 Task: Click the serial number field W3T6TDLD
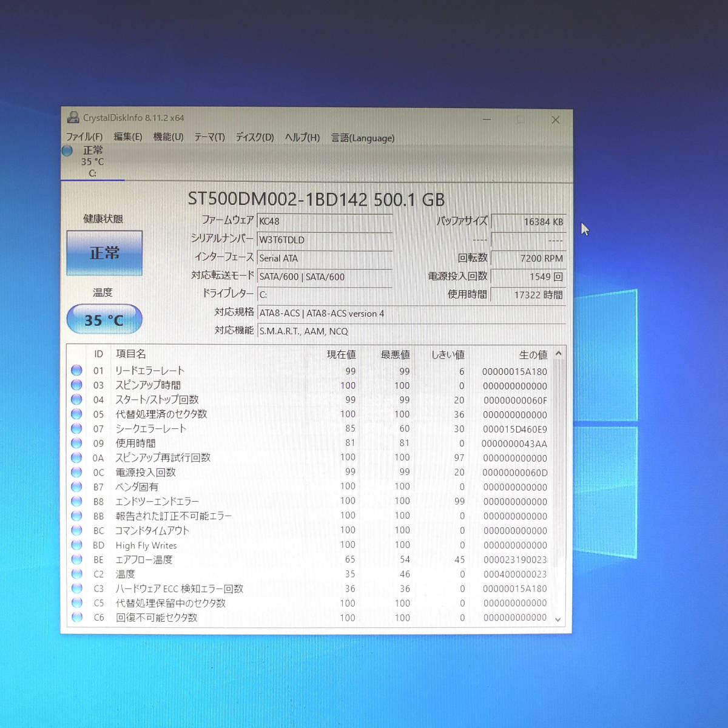(325, 240)
